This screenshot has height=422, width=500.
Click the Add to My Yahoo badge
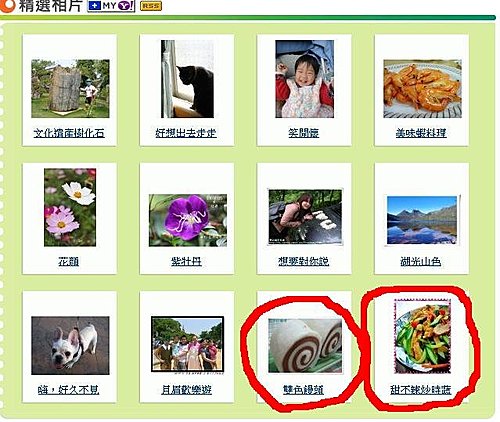click(x=111, y=6)
